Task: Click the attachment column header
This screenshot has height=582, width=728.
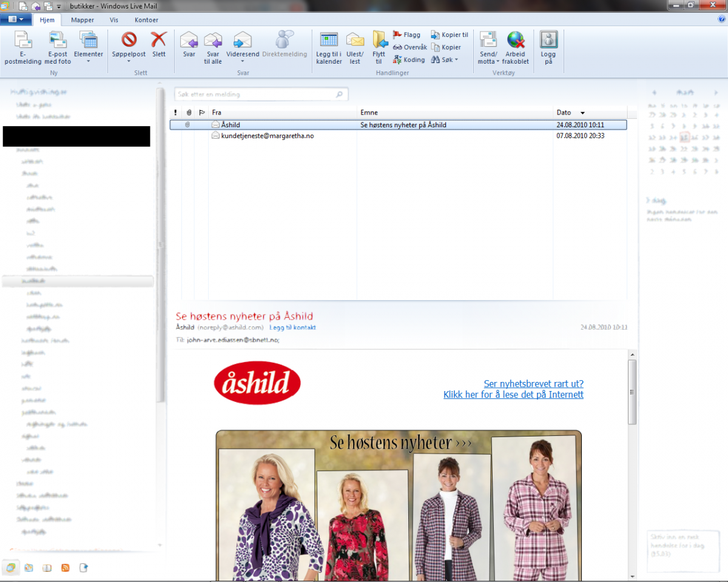Action: pyautogui.click(x=189, y=113)
